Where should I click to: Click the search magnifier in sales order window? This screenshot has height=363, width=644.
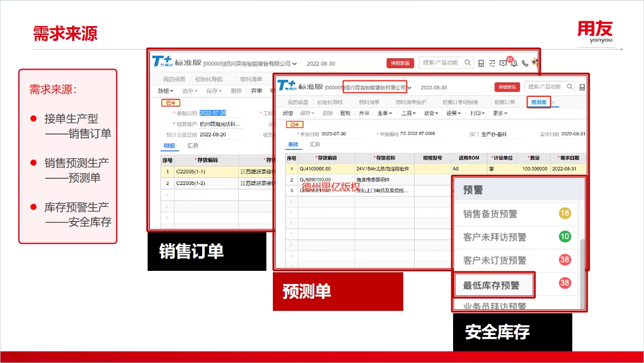[x=468, y=63]
